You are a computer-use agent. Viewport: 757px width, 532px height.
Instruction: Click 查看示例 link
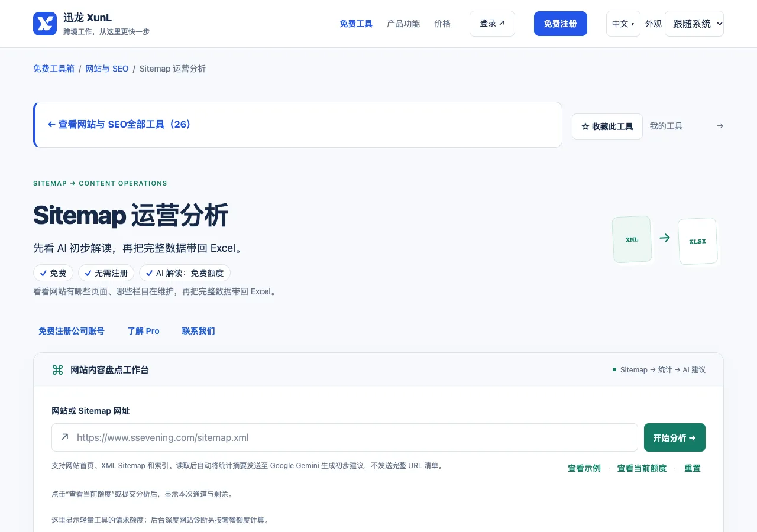click(x=584, y=468)
